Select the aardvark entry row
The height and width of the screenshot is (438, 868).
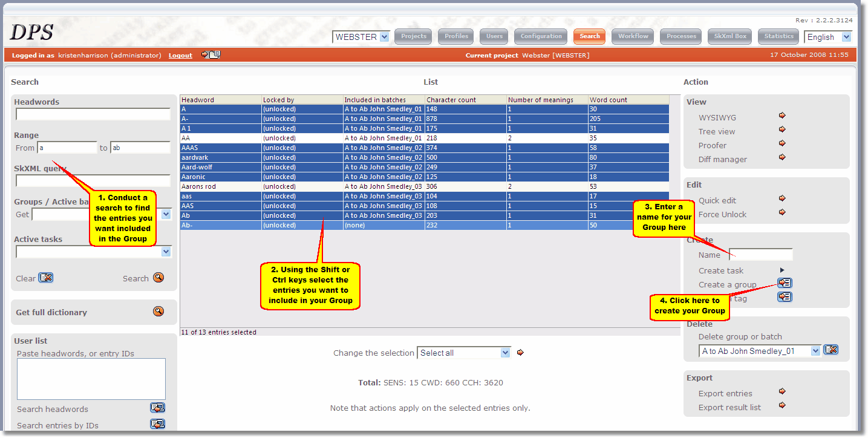tap(425, 157)
